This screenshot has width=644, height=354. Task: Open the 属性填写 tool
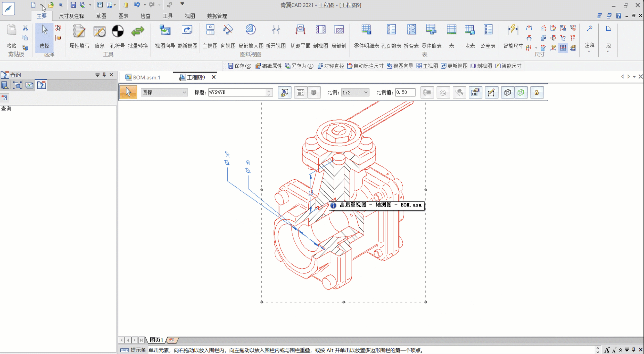click(79, 36)
